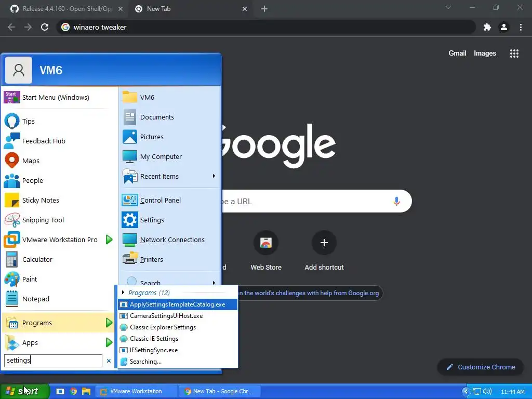Open Control Panel
The image size is (532, 399).
[x=170, y=200]
